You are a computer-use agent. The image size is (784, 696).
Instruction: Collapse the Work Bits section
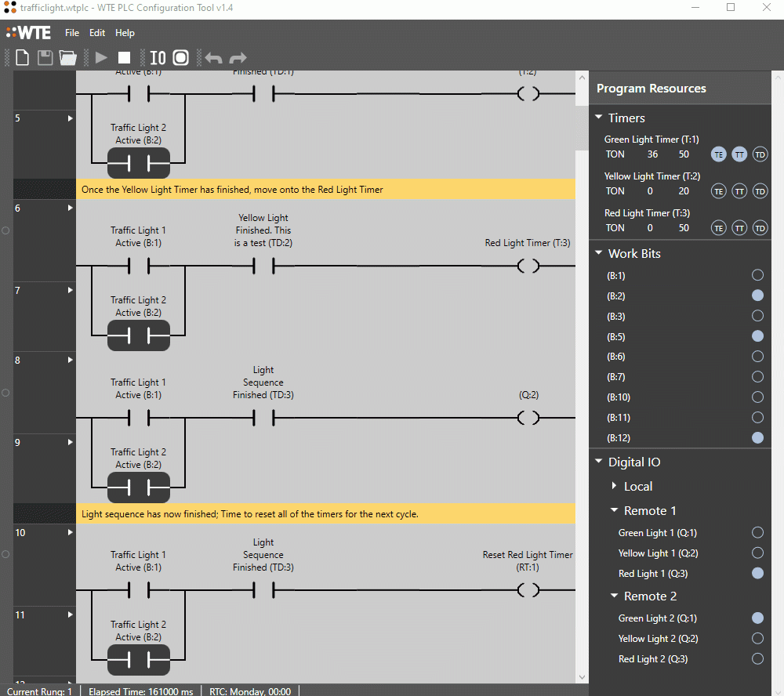coord(599,253)
